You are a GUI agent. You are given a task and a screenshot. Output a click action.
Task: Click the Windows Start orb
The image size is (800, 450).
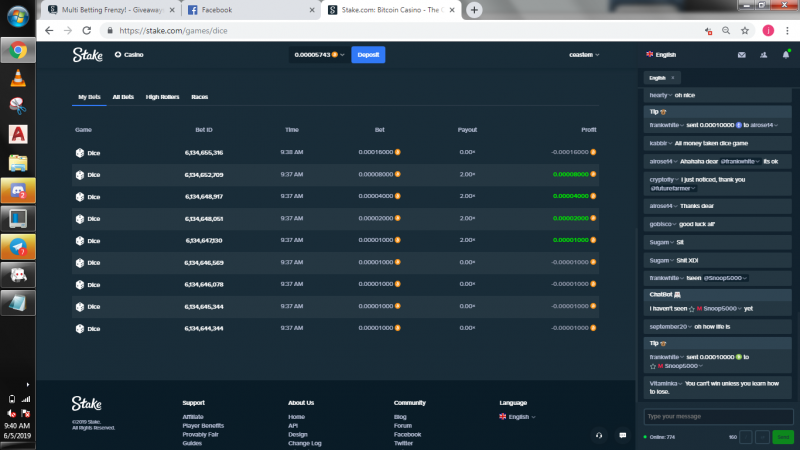pyautogui.click(x=18, y=16)
